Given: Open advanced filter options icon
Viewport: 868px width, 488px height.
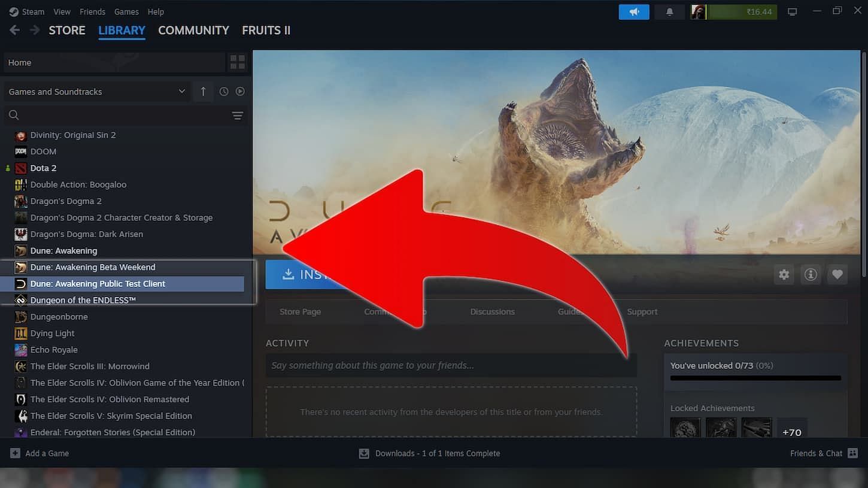Looking at the screenshot, I should point(238,116).
